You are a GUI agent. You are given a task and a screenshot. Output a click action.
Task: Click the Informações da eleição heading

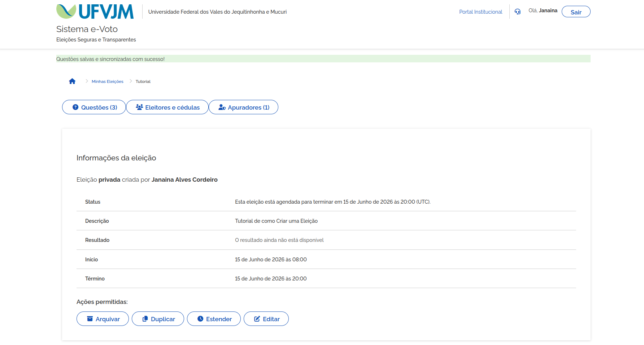(116, 158)
